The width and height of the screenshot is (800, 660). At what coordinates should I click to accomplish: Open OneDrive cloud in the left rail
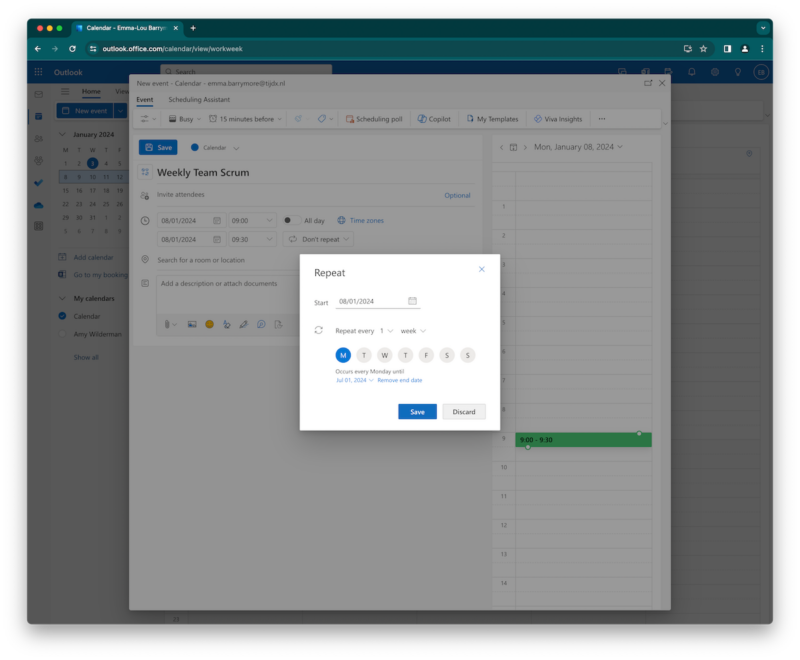click(x=38, y=205)
